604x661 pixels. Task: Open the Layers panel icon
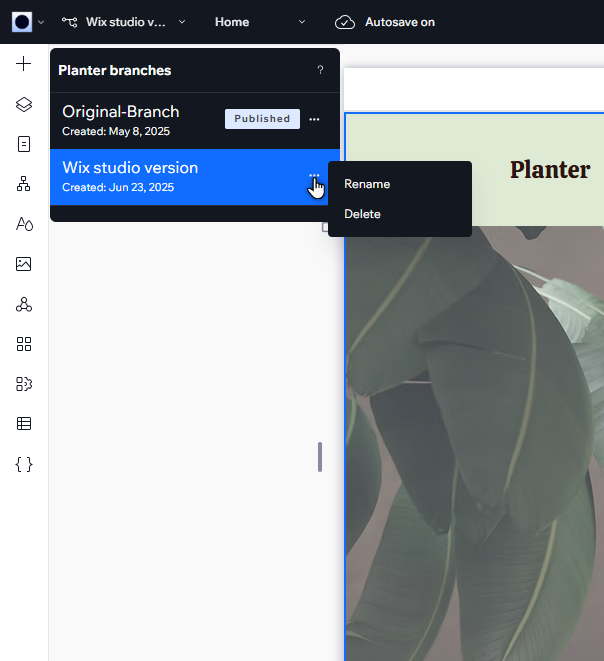coord(24,104)
